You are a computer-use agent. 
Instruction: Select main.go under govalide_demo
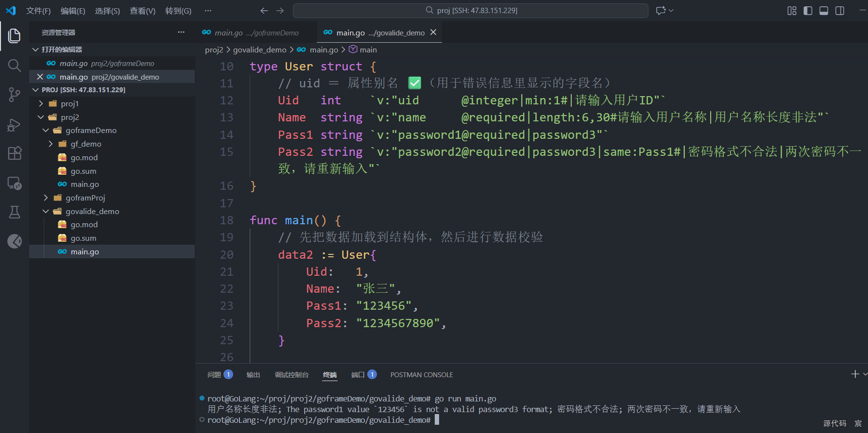click(x=112, y=251)
